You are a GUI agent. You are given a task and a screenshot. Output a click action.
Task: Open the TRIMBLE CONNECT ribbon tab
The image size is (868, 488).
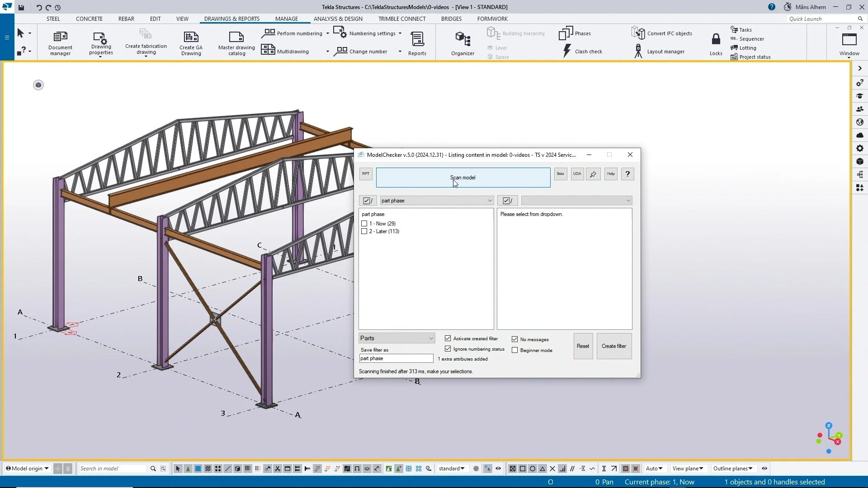(x=402, y=19)
